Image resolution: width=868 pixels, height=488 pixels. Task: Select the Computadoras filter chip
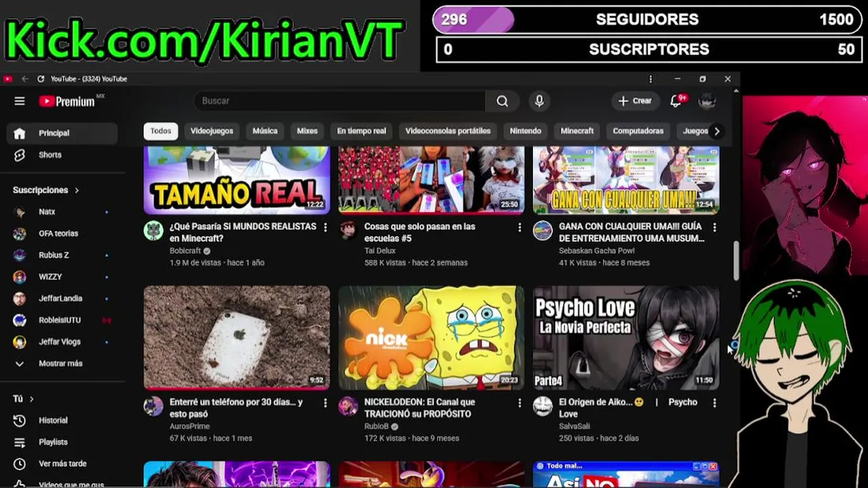point(638,131)
